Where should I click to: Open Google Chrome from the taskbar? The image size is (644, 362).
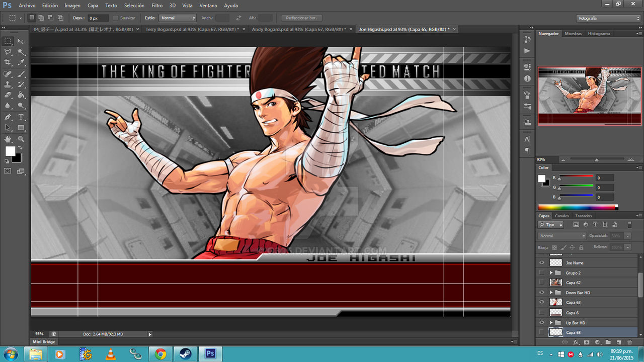click(x=160, y=354)
